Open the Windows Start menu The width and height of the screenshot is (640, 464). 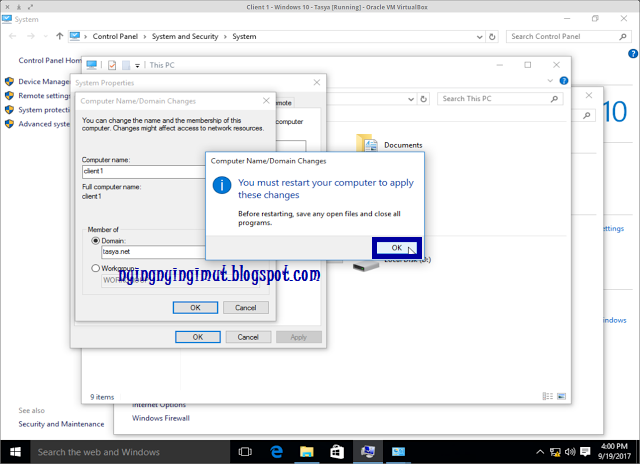click(15, 452)
